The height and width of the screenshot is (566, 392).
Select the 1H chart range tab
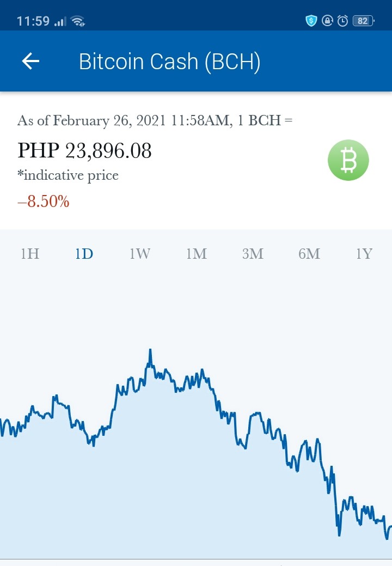click(x=30, y=254)
